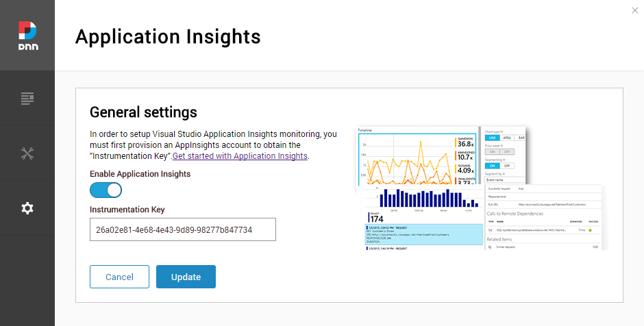644x326 pixels.
Task: Open the wrench Manage tools icon
Action: [27, 153]
